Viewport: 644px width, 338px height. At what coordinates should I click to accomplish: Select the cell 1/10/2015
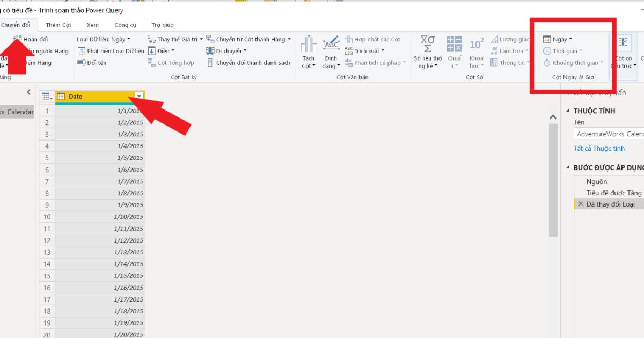pos(100,217)
